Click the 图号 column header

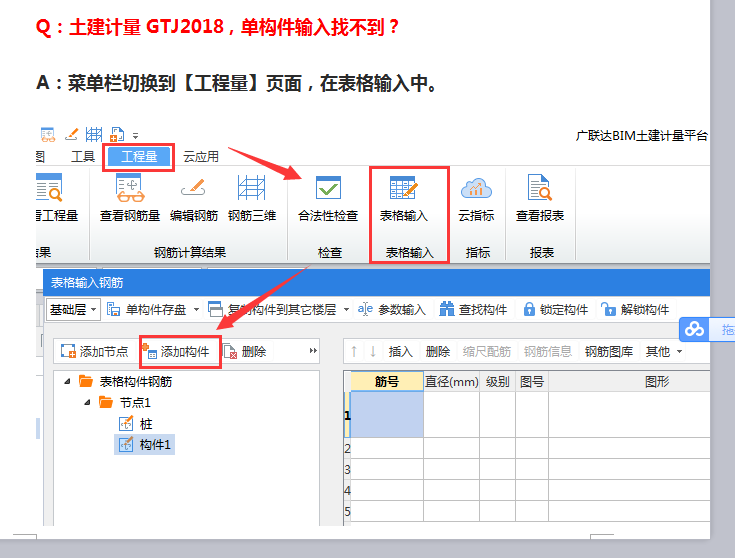coord(532,382)
